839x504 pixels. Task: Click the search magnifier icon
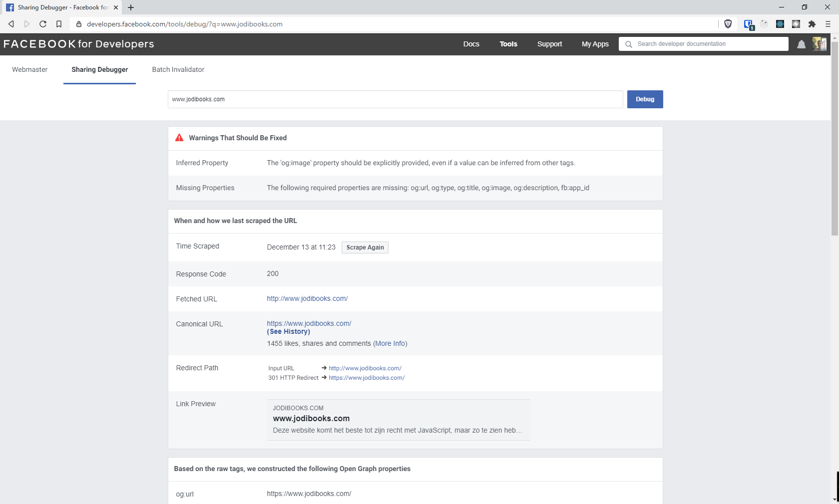629,44
